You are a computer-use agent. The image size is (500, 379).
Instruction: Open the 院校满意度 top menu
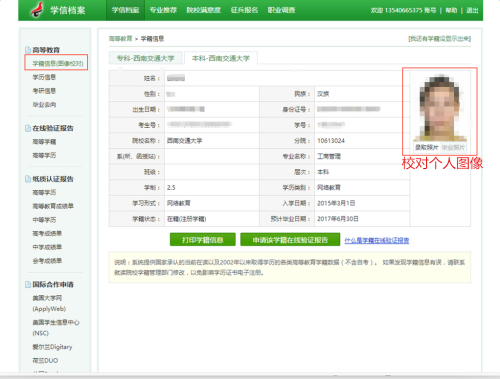coord(204,10)
